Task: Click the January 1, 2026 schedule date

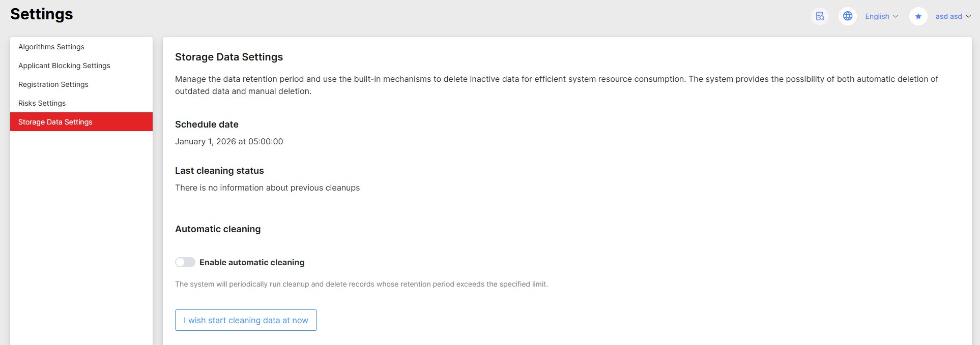Action: (229, 141)
